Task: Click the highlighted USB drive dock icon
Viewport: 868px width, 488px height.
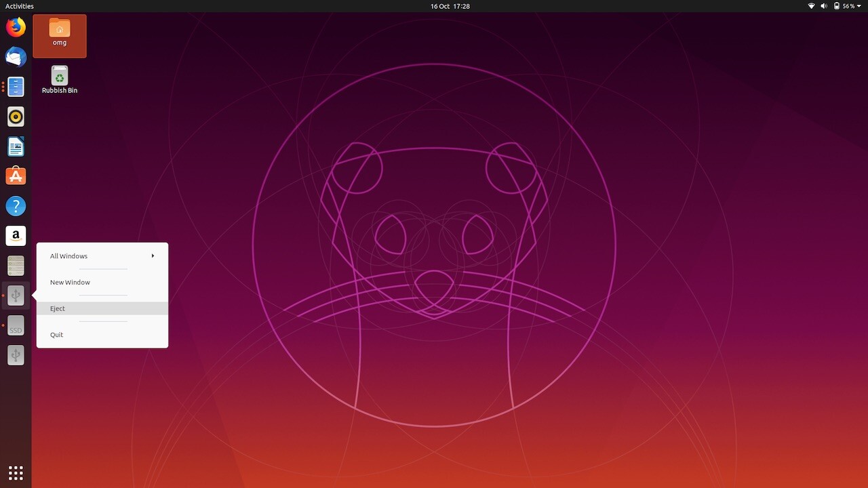Action: click(x=16, y=296)
